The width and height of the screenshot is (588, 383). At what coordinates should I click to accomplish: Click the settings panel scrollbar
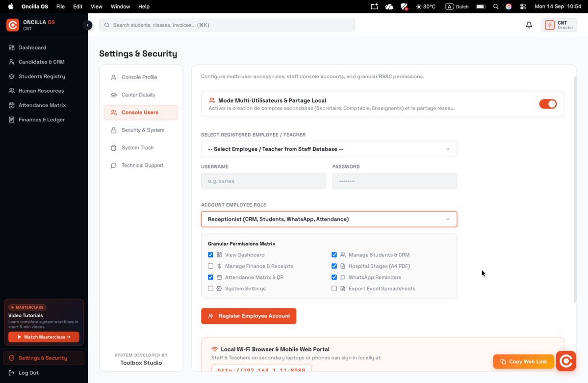575,190
